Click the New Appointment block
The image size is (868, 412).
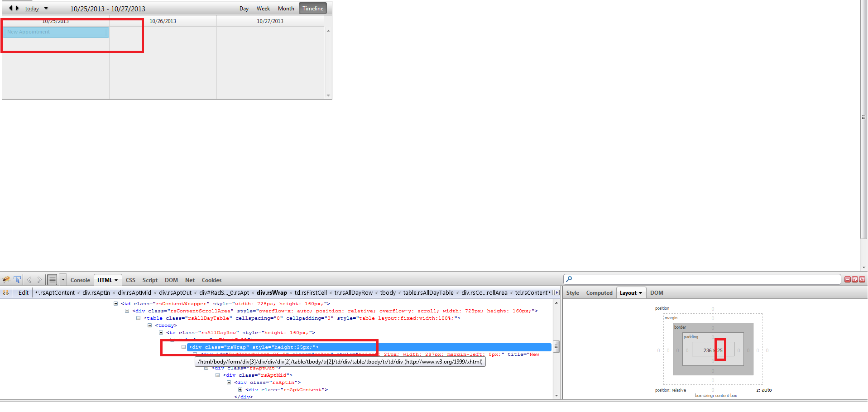[56, 32]
